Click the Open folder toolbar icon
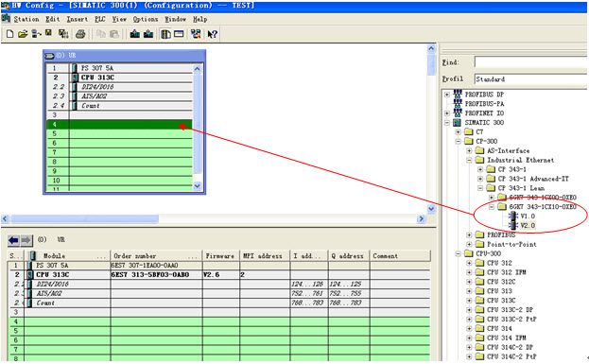 tap(23, 34)
